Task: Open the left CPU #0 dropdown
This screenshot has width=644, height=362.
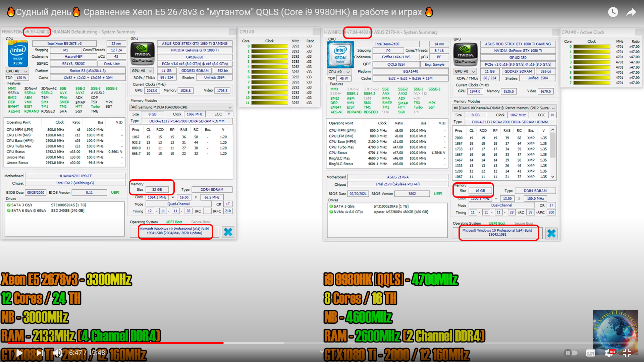Action: click(17, 71)
